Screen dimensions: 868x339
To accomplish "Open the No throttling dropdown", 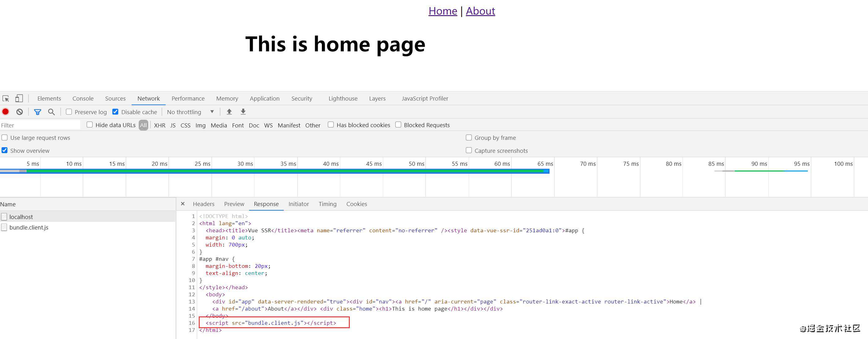I will (190, 112).
